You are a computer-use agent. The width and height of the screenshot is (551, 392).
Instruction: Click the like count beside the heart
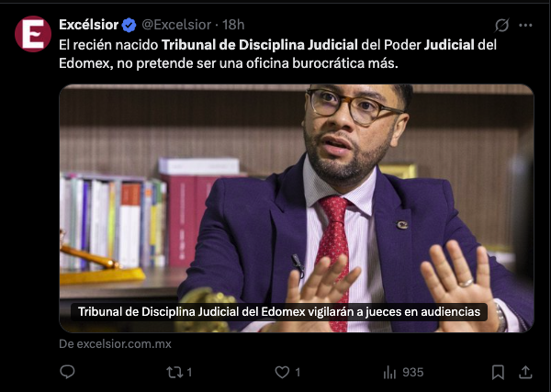point(298,373)
